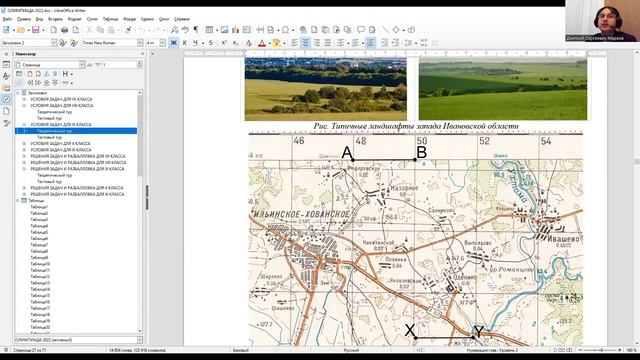Click the Insert text box icon

(x=247, y=30)
